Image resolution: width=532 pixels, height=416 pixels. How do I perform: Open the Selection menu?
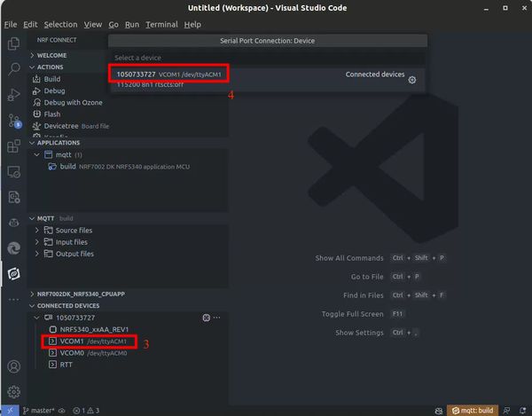click(60, 25)
